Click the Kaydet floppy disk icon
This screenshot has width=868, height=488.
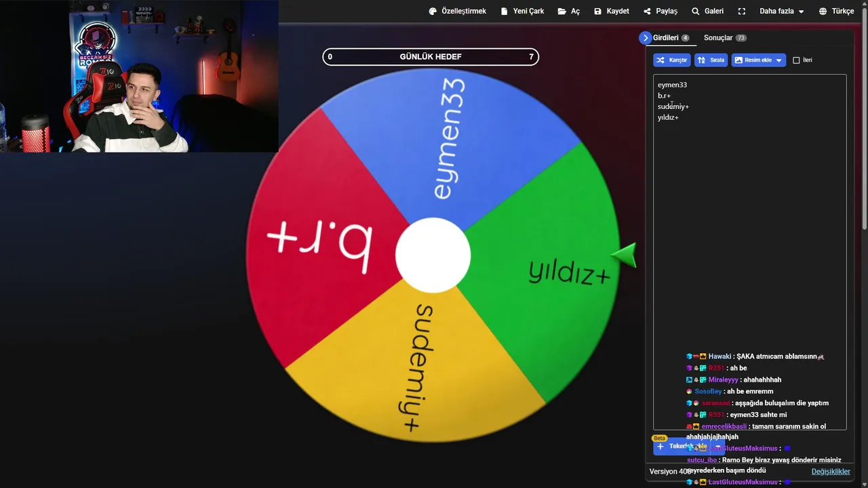pyautogui.click(x=597, y=12)
